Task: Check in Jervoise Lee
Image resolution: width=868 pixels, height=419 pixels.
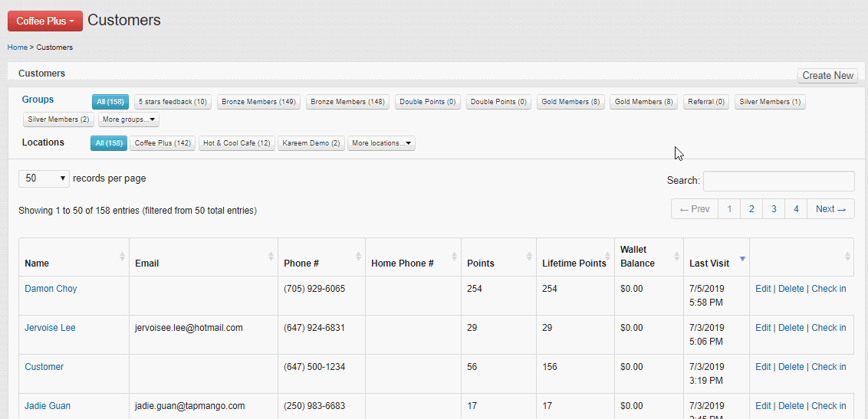Action: tap(829, 328)
